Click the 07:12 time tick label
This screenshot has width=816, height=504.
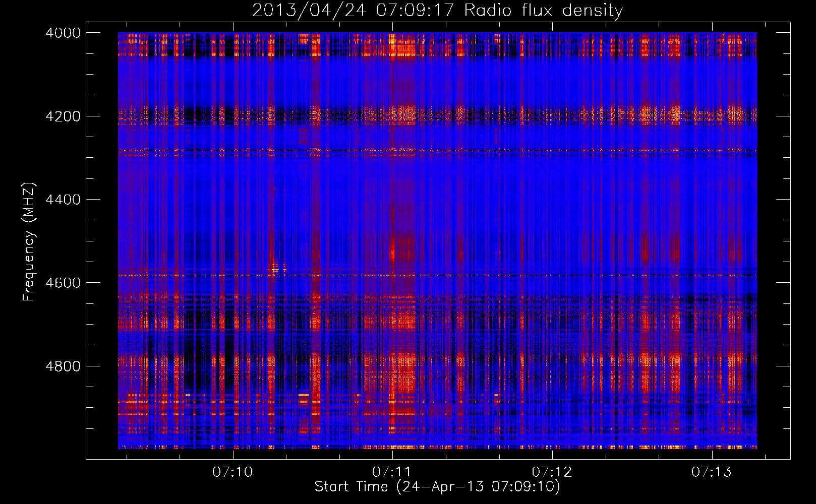552,472
